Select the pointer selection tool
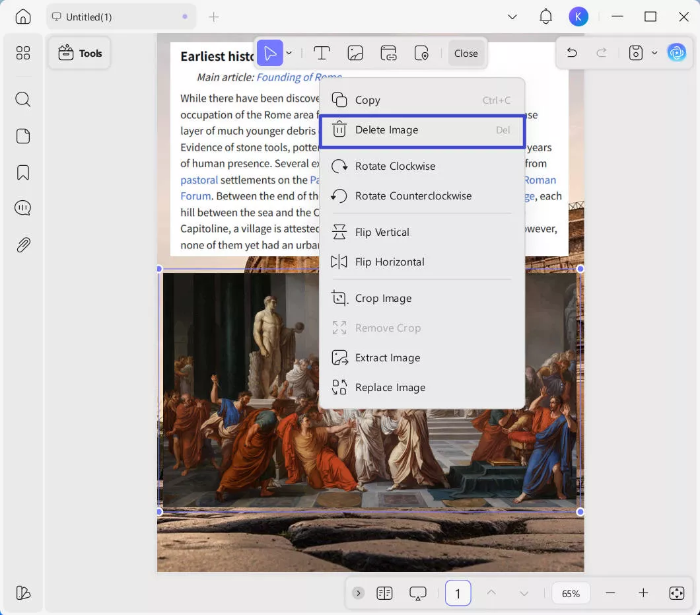700x615 pixels. coord(269,53)
